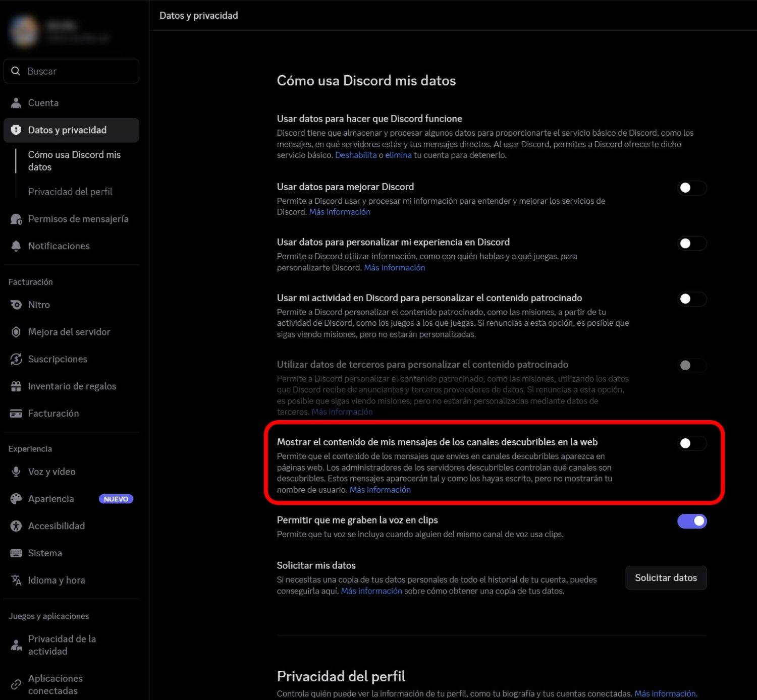Viewport: 757px width, 700px height.
Task: Click the NUEVO badge next to Apariencia
Action: click(x=116, y=499)
